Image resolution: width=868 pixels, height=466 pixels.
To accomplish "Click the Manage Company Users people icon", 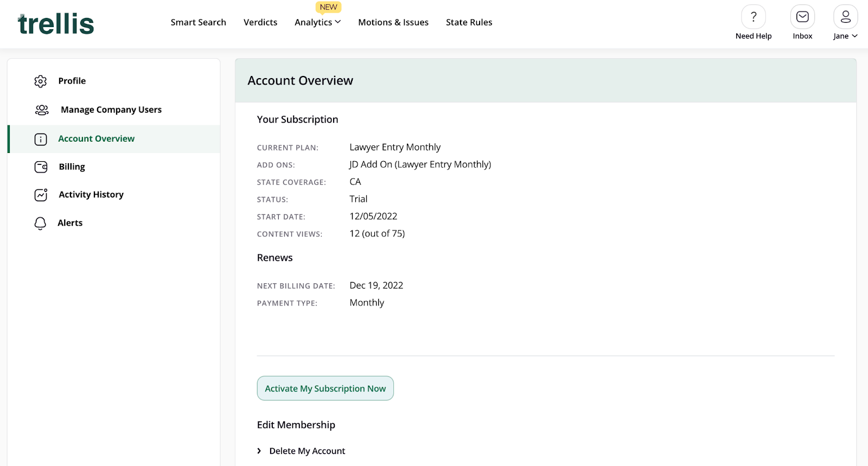I will click(x=42, y=110).
